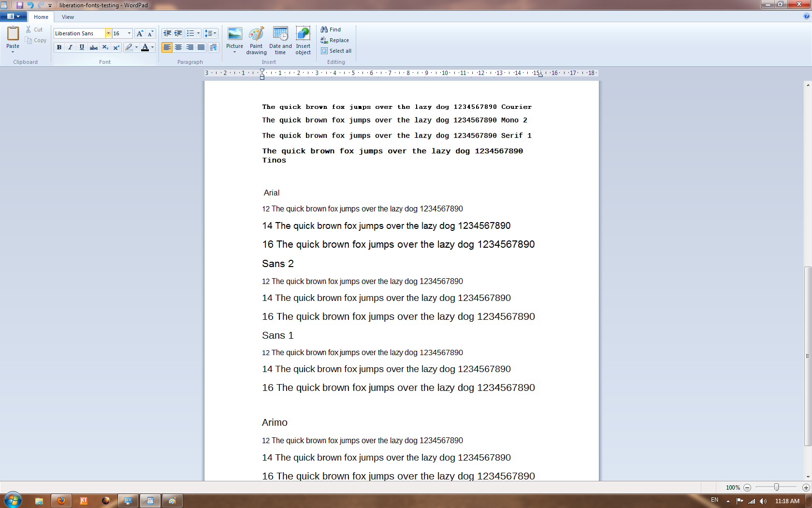
Task: Switch to the Home tab
Action: coord(41,17)
